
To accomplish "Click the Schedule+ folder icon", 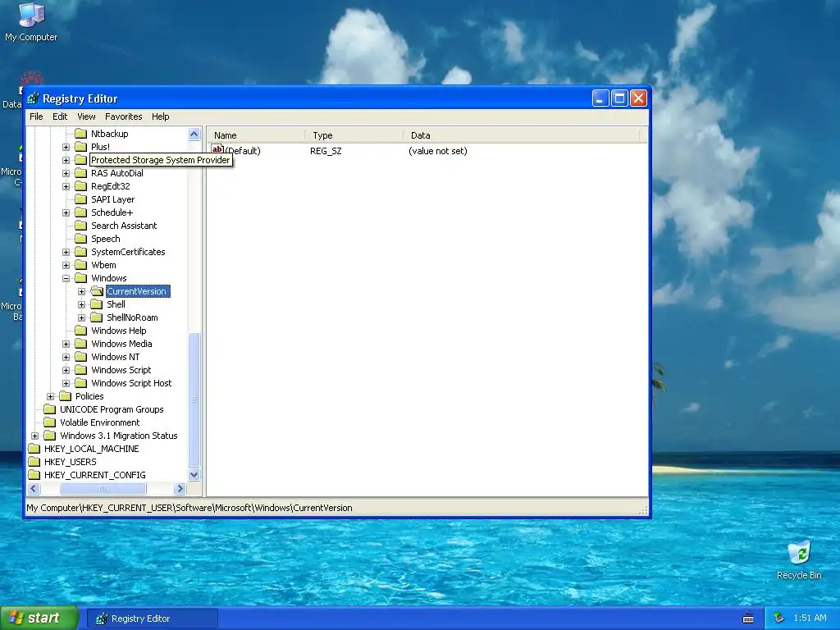I will tap(81, 212).
